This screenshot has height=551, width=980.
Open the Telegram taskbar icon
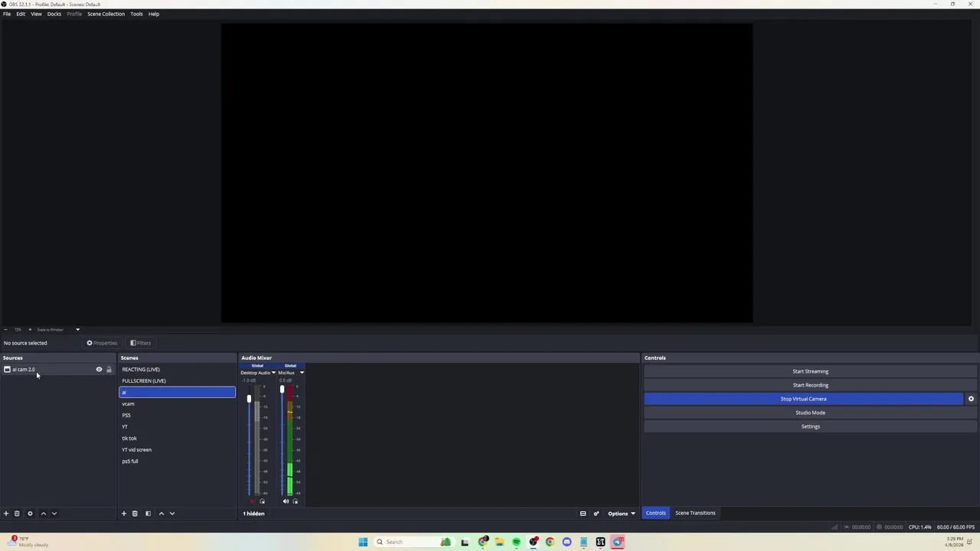tap(617, 542)
